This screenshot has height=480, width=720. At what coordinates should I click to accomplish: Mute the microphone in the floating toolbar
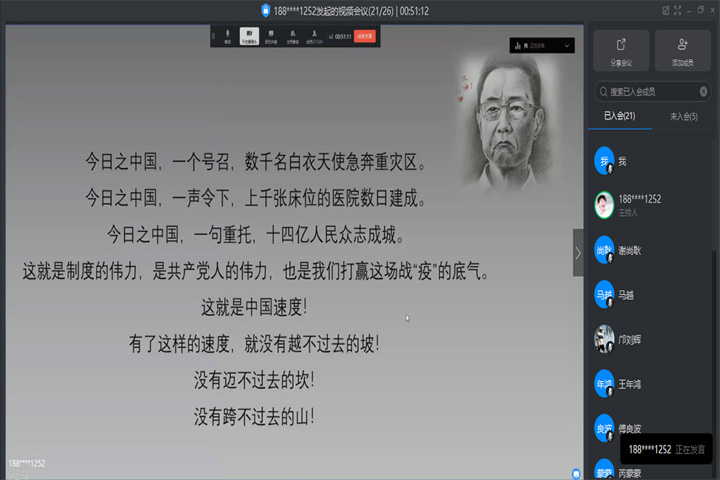point(227,36)
